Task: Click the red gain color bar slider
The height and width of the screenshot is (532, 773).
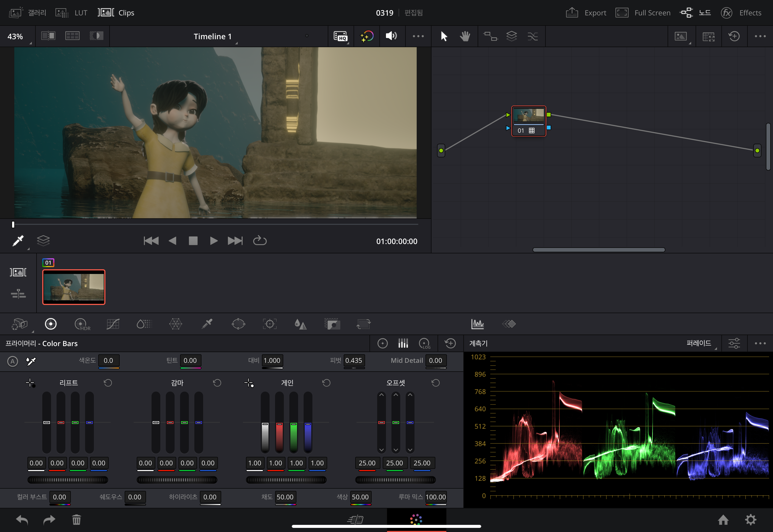Action: click(x=279, y=423)
